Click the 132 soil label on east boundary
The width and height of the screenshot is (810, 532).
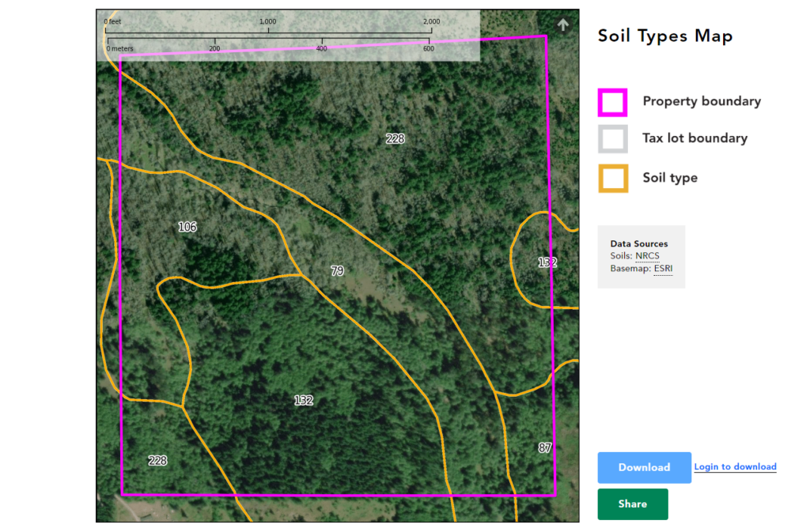[x=547, y=262]
